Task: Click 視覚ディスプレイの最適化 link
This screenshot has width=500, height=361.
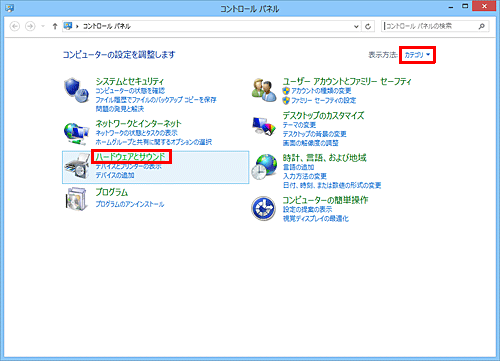Action: coord(315,218)
